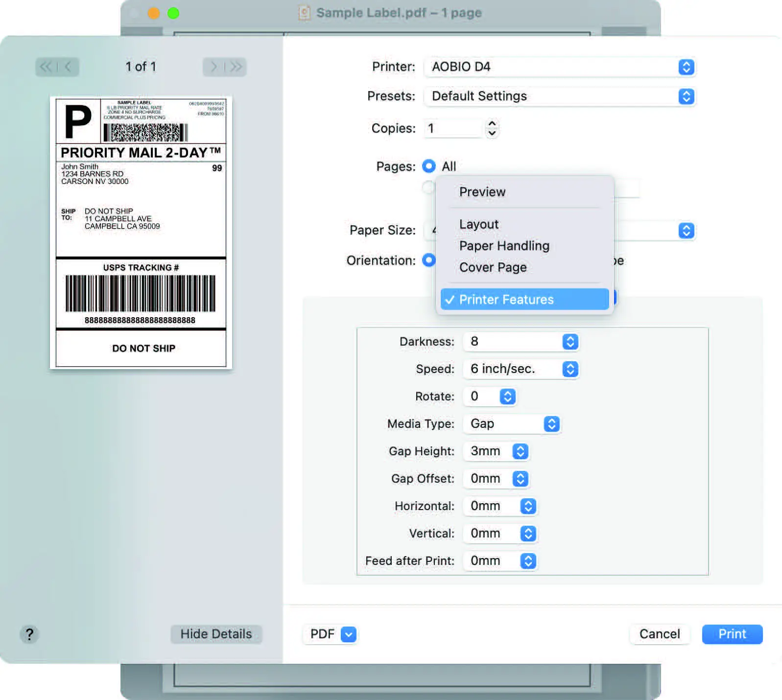The image size is (782, 700).
Task: Click the "Rotate:" label
Action: pyautogui.click(x=435, y=397)
